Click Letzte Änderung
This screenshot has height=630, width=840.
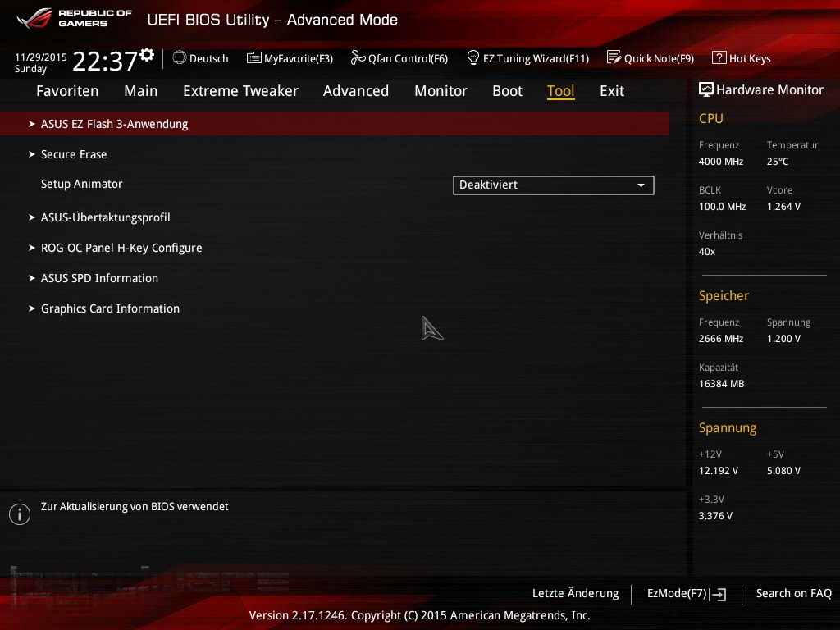pyautogui.click(x=575, y=594)
